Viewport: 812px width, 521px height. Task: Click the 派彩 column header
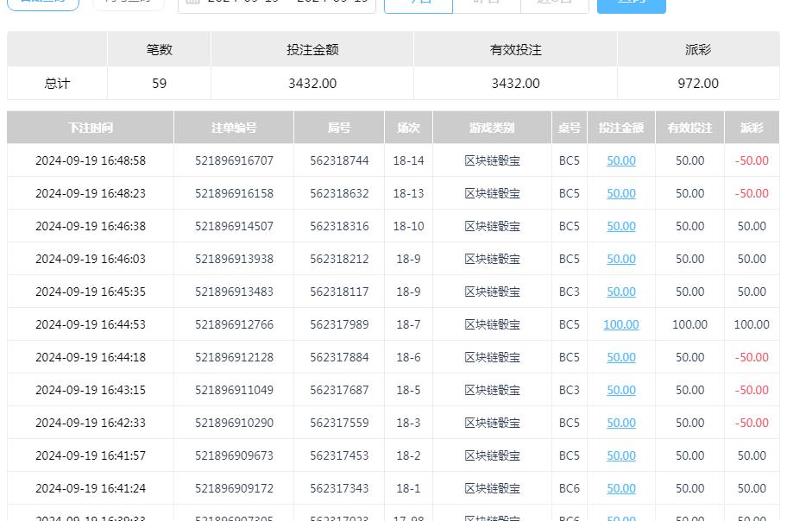(752, 127)
